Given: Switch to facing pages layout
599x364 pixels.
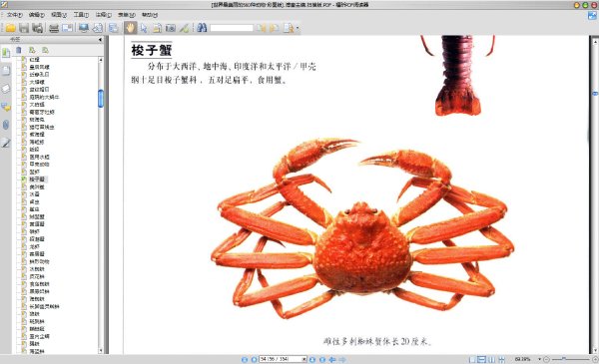Looking at the screenshot, I should tap(491, 359).
